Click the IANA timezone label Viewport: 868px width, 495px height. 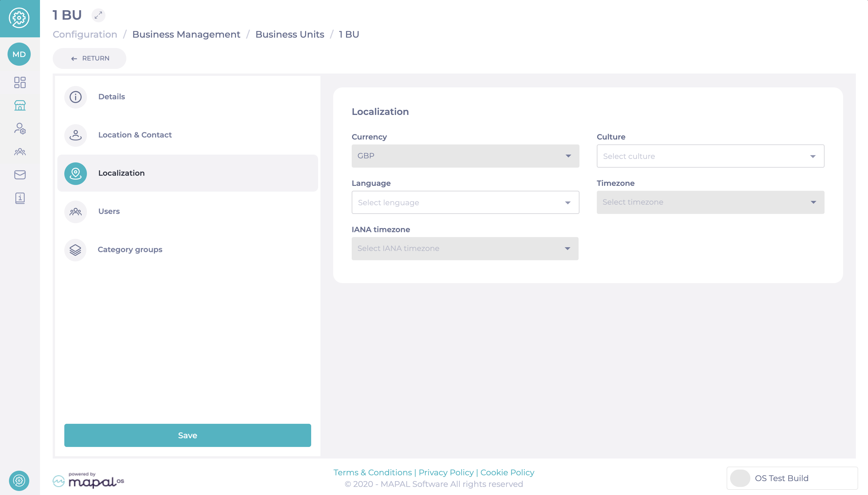[381, 230]
